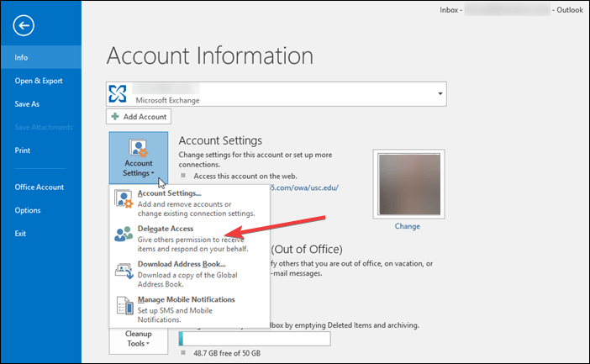Open the Cleanup Tools dropdown
This screenshot has height=364, width=590.
139,341
